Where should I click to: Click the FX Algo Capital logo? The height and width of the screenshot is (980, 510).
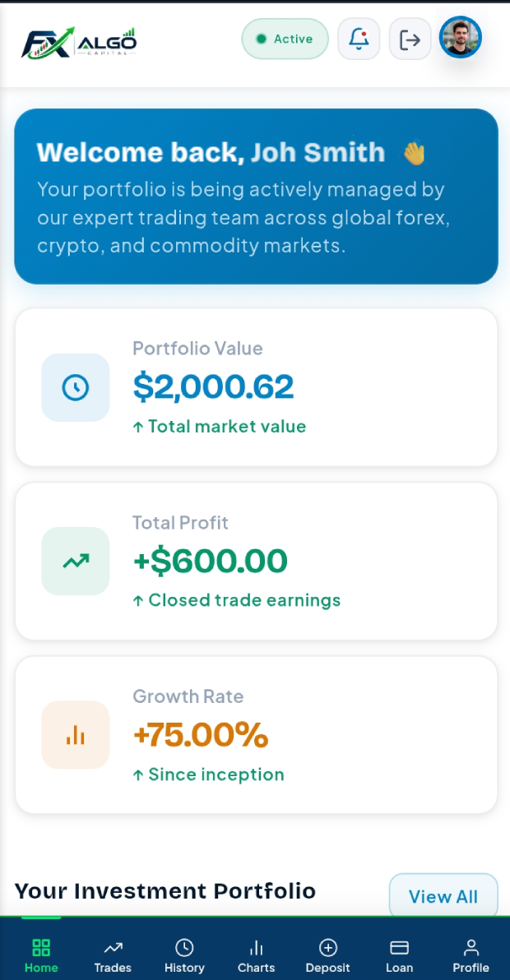point(79,43)
